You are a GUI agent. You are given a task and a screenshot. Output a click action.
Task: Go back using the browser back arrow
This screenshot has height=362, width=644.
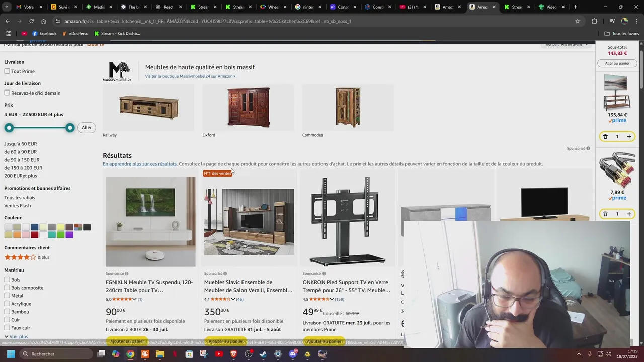[x=7, y=21]
